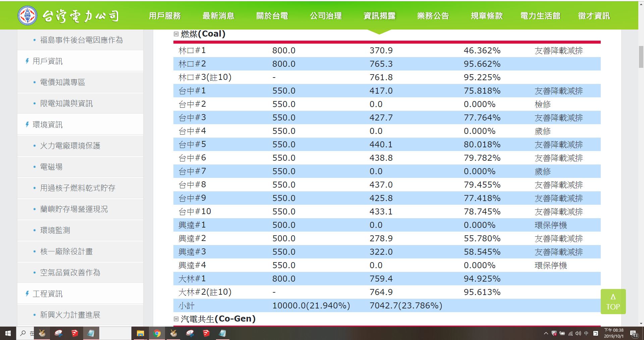Select 電磁場 in the sidebar
Image resolution: width=644 pixels, height=340 pixels.
[x=51, y=167]
